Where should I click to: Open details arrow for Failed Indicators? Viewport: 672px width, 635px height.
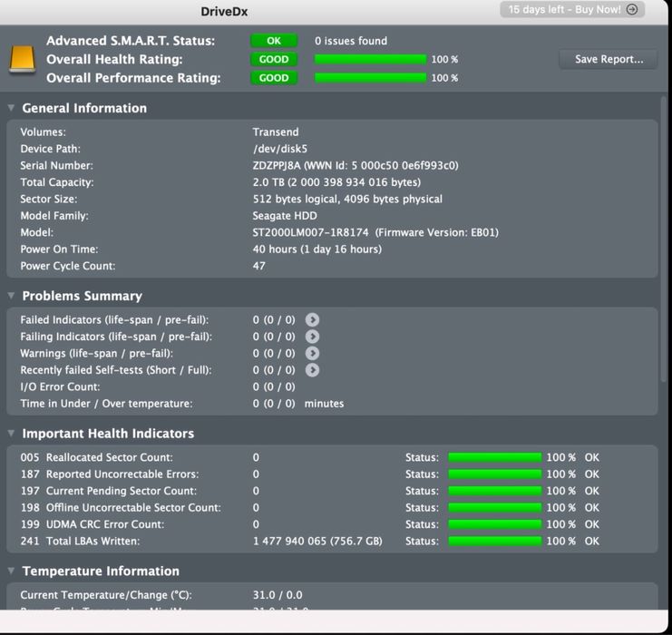(x=312, y=320)
